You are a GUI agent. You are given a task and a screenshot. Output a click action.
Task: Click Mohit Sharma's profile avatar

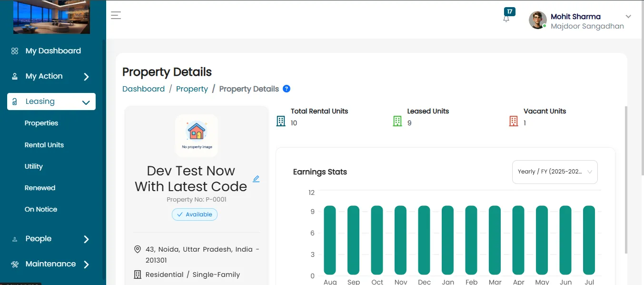[x=538, y=20]
